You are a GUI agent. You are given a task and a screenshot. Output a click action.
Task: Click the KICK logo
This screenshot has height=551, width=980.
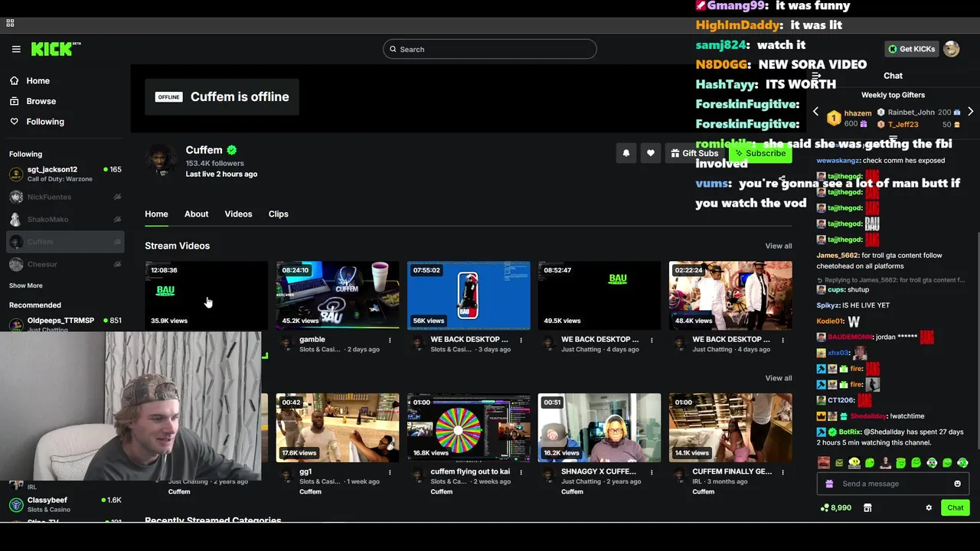tap(56, 49)
